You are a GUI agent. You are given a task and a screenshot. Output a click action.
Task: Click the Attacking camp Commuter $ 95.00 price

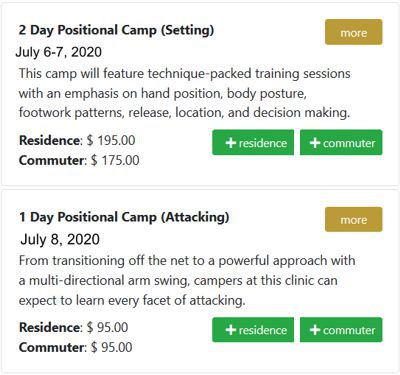(75, 347)
